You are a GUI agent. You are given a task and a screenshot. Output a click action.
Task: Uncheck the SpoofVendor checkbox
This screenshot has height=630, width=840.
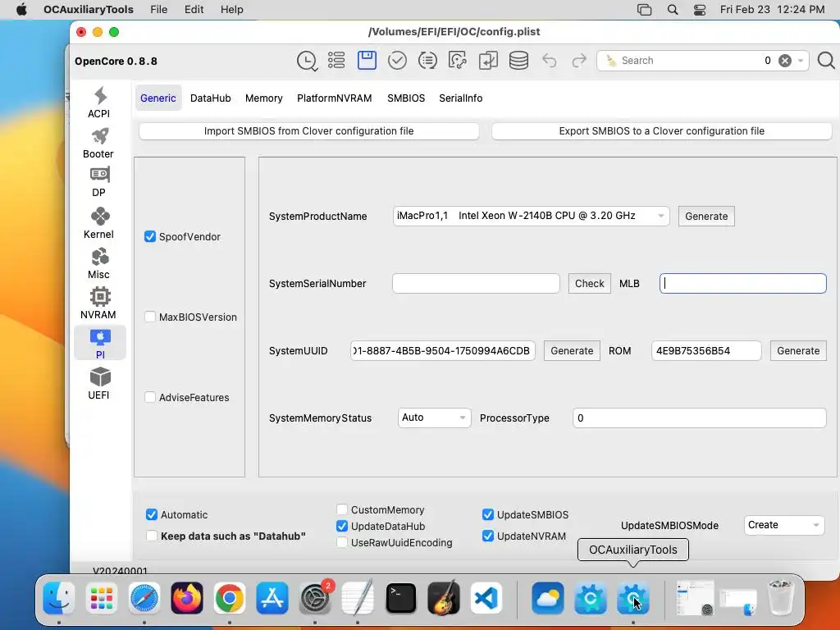tap(150, 237)
